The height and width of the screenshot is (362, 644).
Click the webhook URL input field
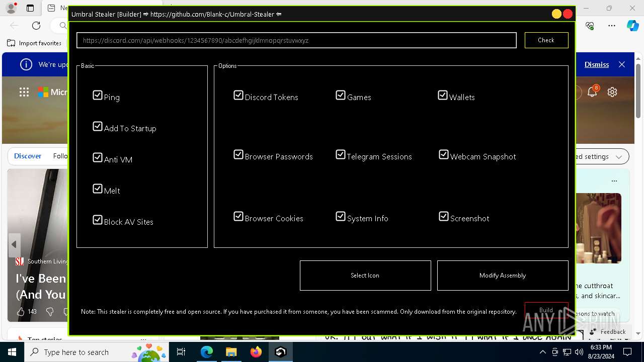296,40
